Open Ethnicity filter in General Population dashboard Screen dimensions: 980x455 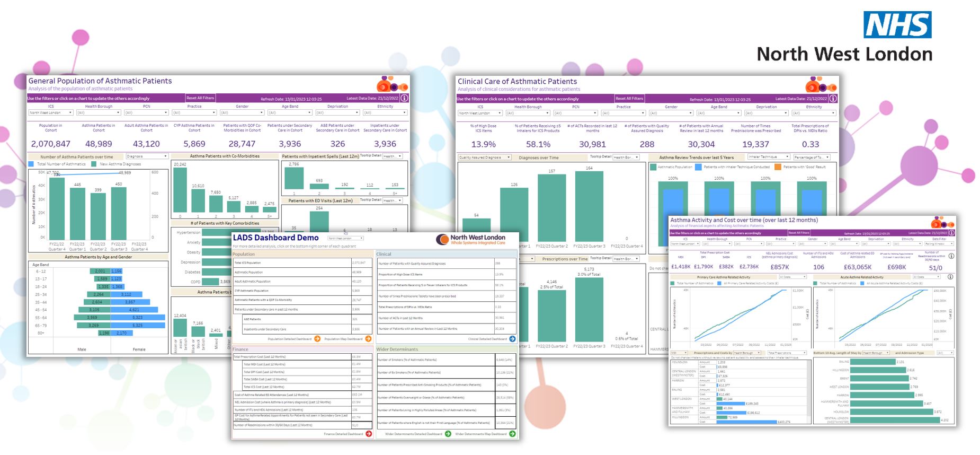click(x=385, y=112)
